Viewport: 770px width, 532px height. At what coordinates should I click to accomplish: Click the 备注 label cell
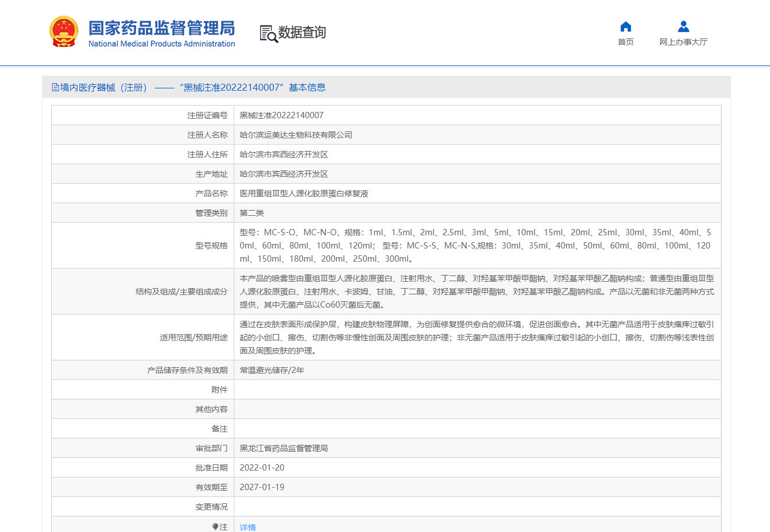point(143,429)
